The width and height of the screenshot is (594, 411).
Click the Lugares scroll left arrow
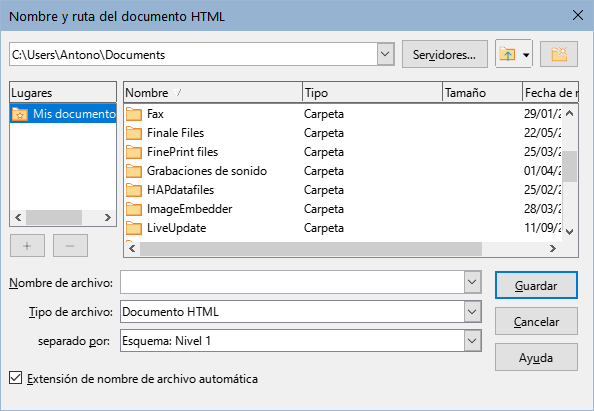coord(18,217)
